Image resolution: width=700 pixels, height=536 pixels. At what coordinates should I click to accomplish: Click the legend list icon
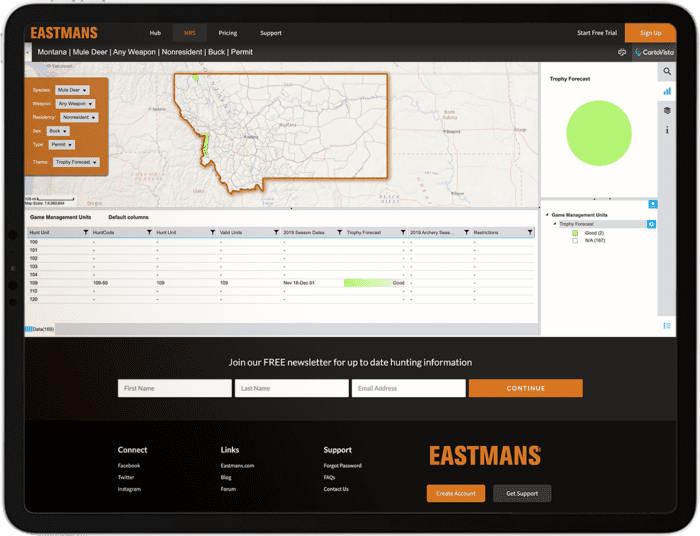pyautogui.click(x=667, y=326)
